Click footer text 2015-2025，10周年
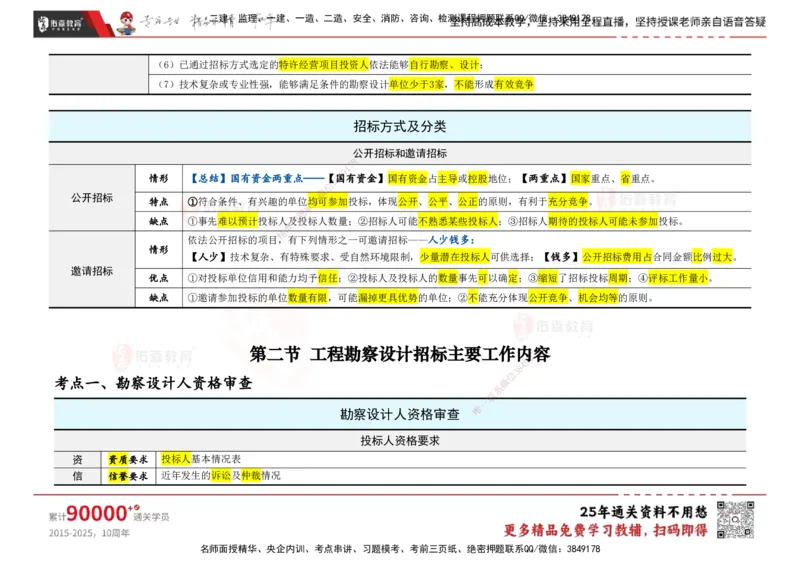The width and height of the screenshot is (800, 565). [x=89, y=533]
